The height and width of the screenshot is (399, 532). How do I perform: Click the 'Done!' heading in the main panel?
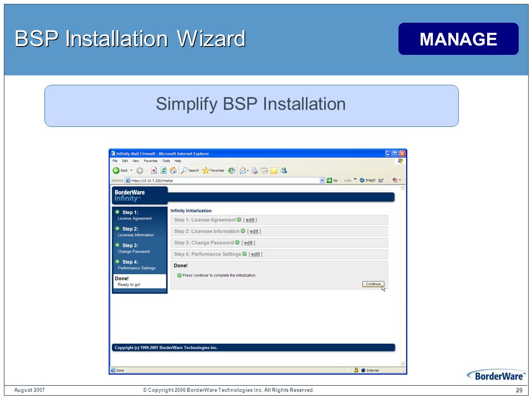(181, 265)
